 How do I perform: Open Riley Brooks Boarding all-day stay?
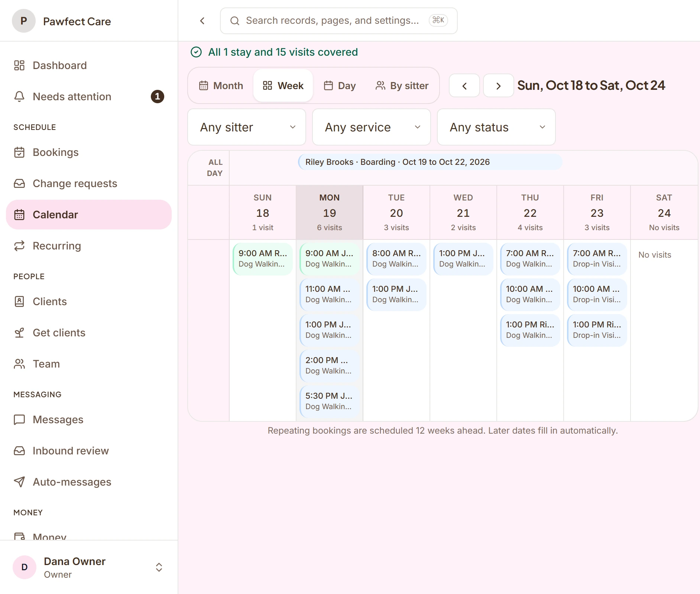tap(430, 162)
